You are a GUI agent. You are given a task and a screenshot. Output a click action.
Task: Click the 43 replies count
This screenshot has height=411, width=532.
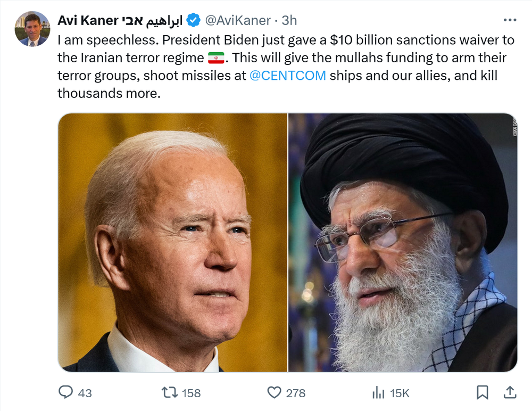[85, 393]
